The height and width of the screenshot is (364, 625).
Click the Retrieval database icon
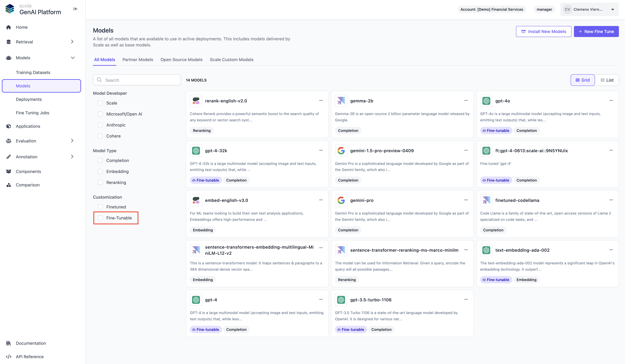pos(9,42)
